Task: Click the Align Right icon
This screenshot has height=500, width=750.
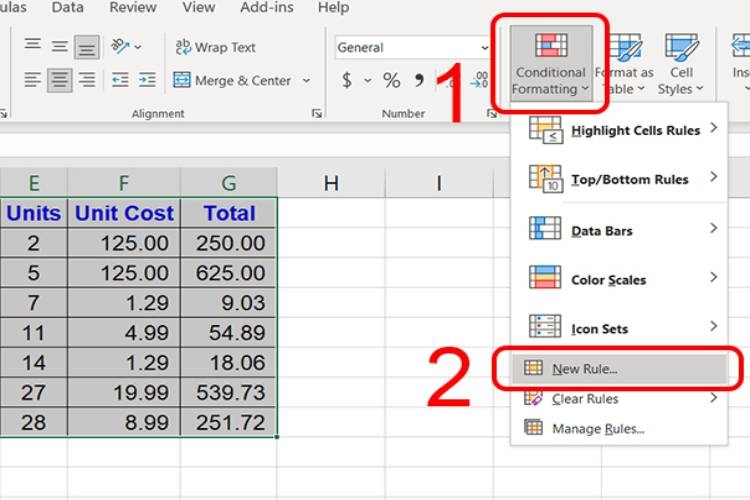Action: [x=87, y=79]
